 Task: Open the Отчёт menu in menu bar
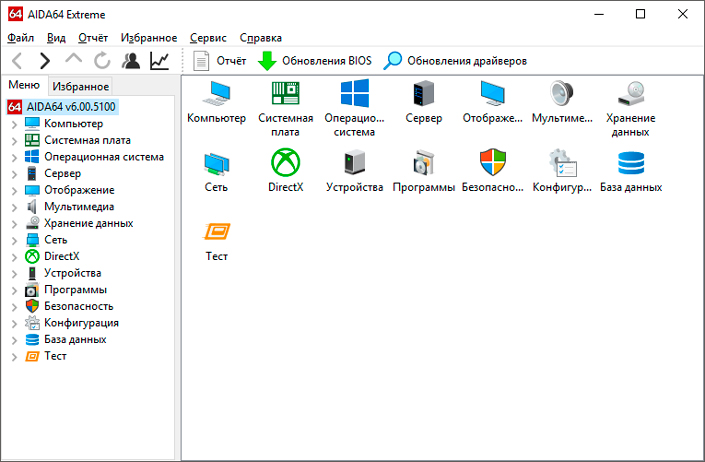[93, 38]
